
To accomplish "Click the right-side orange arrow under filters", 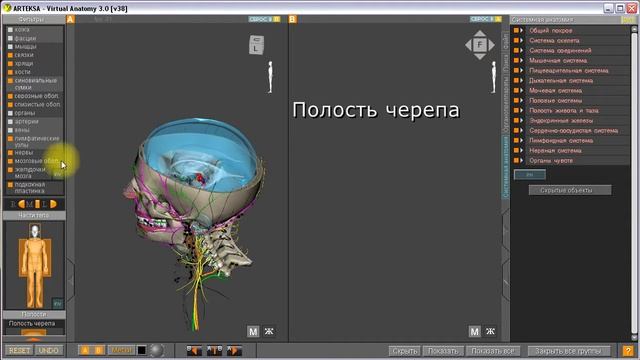I will point(53,204).
